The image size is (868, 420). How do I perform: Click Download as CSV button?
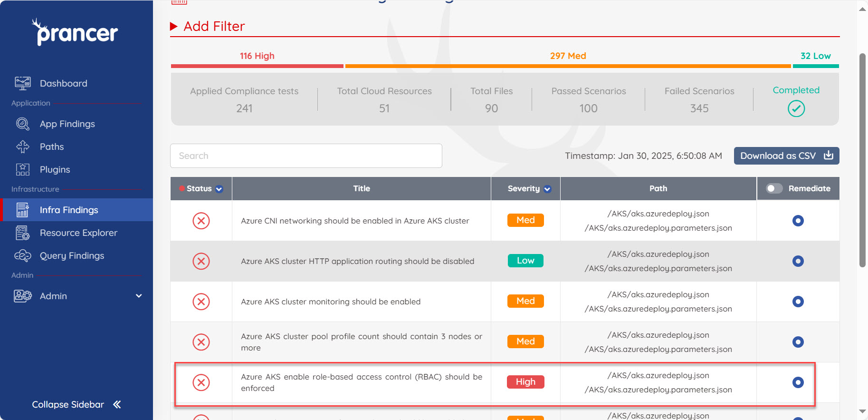tap(786, 156)
